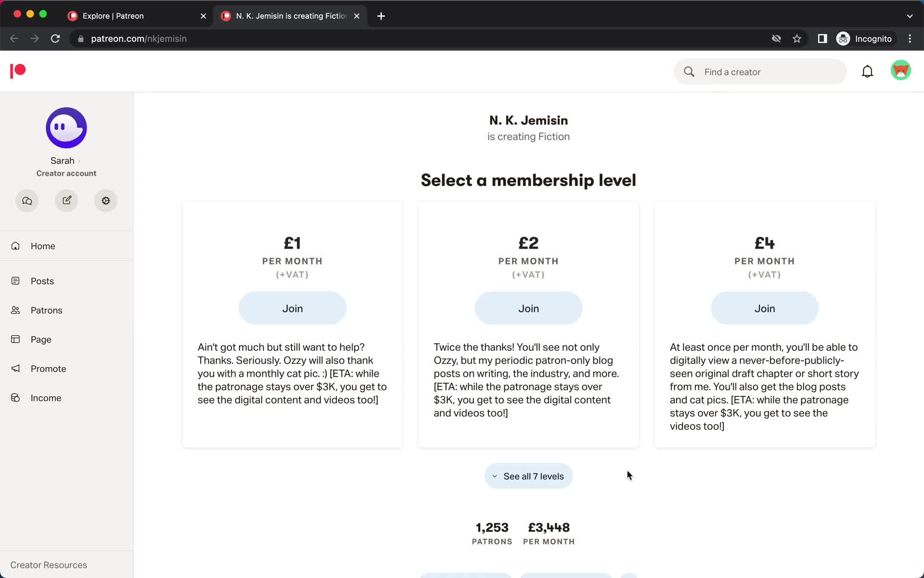Click the 1,253 patrons count
The width and height of the screenshot is (924, 578).
pos(492,527)
